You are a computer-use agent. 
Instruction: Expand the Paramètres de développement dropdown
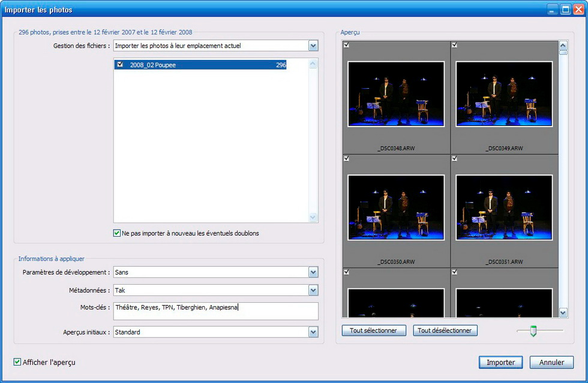coord(313,272)
